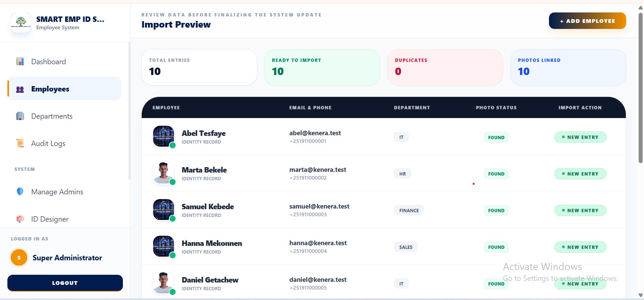
Task: Go to Audit Logs page
Action: click(48, 144)
